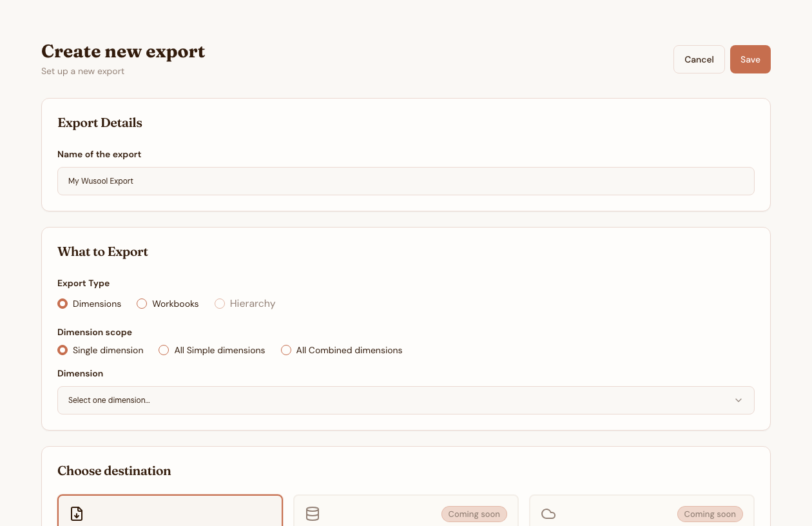The height and width of the screenshot is (526, 812).
Task: Select the Hierarchy export type
Action: 220,304
